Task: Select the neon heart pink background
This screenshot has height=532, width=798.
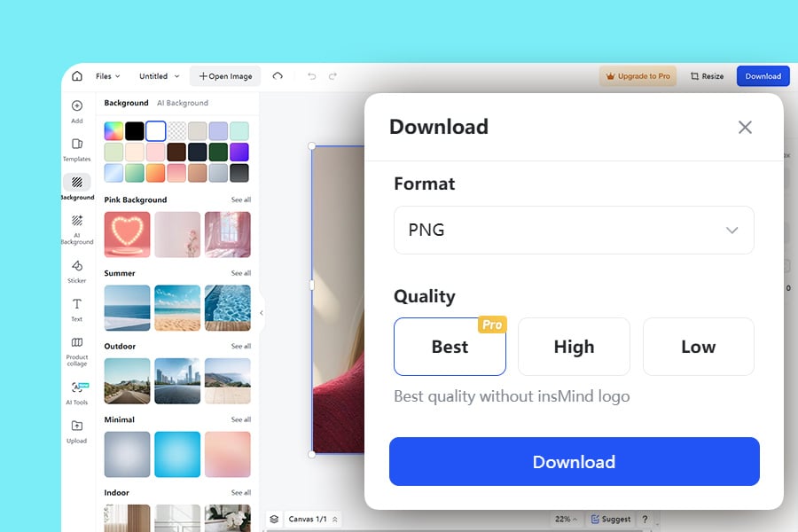Action: point(127,234)
